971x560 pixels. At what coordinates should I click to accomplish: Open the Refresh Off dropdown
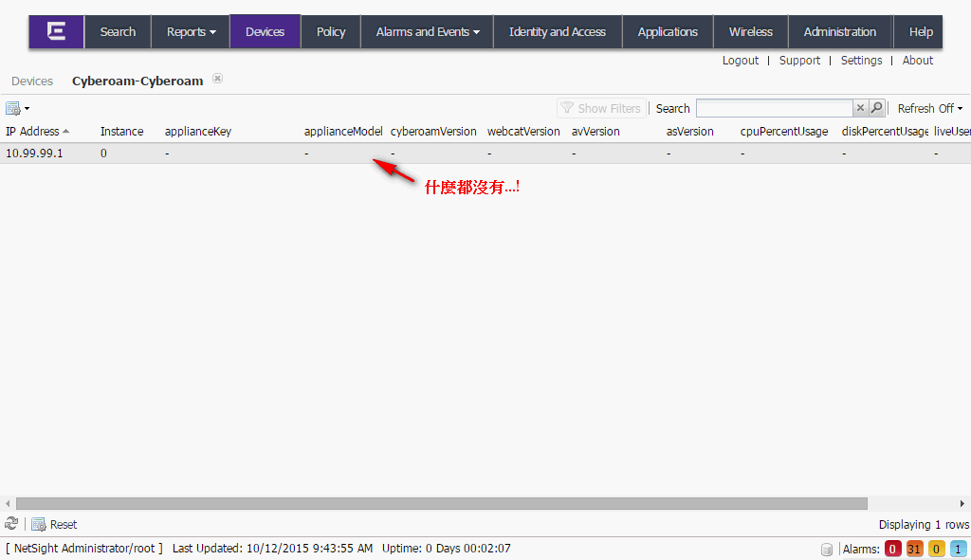pyautogui.click(x=930, y=108)
